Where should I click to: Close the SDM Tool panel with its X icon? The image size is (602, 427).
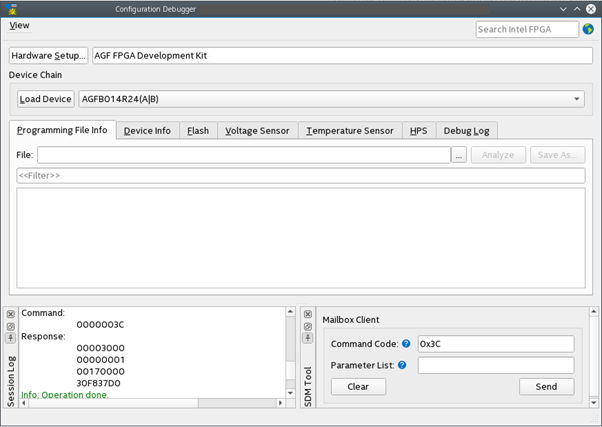[x=308, y=314]
